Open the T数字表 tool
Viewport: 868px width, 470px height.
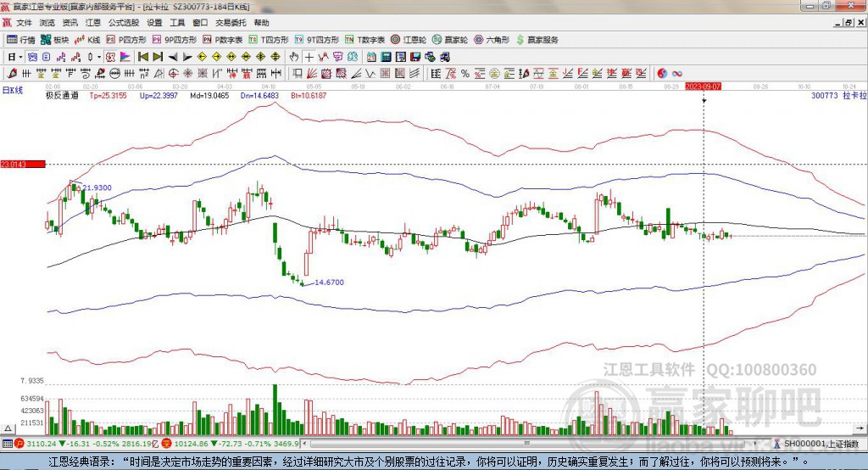364,40
